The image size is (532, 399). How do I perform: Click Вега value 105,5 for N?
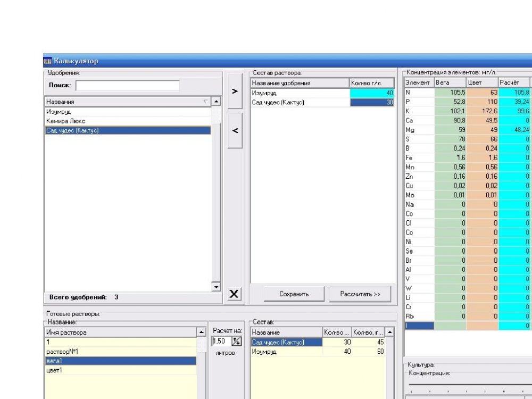(450, 92)
